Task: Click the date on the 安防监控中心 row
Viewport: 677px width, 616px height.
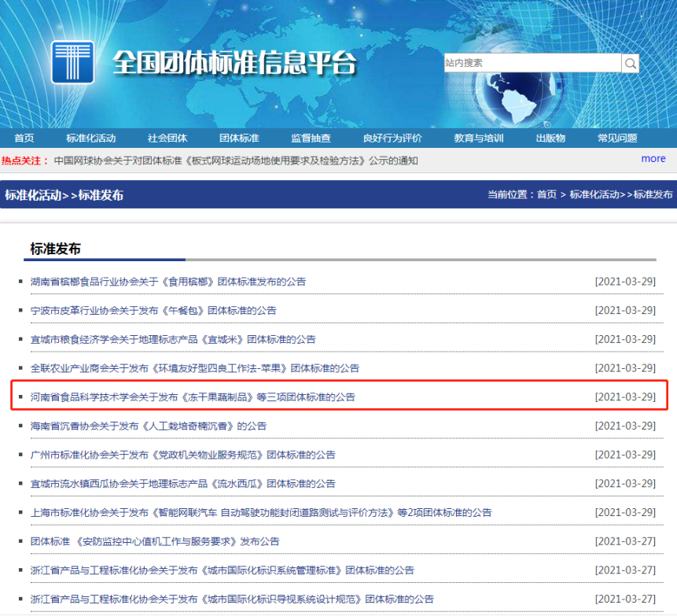Action: 625,541
